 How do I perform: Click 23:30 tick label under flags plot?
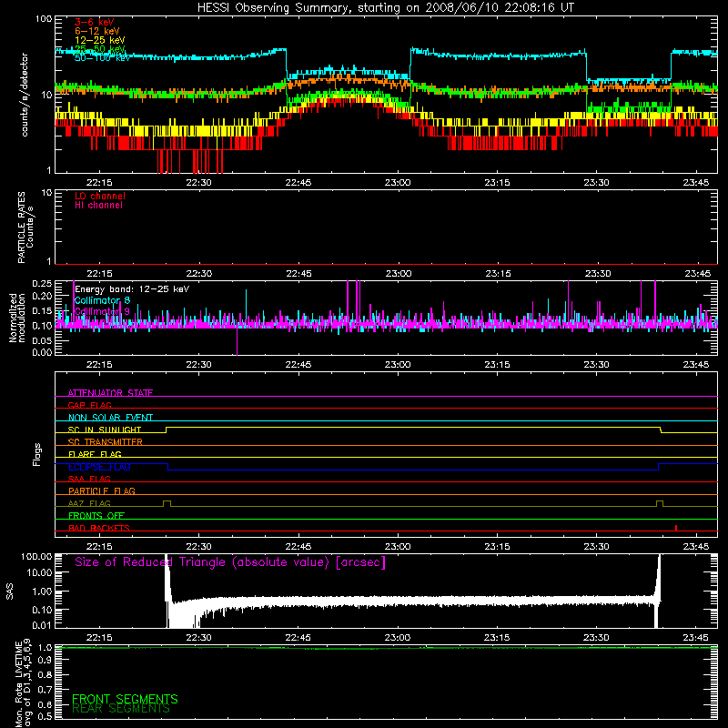597,547
